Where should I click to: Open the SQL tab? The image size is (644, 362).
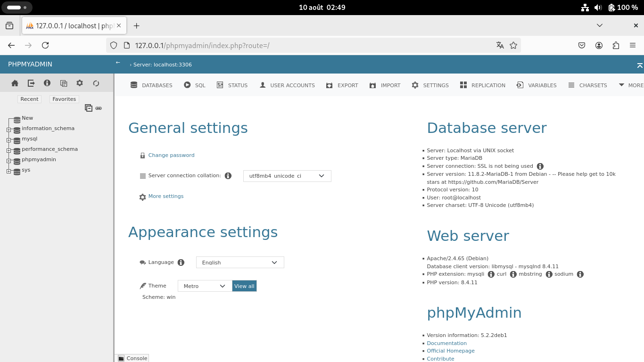195,85
